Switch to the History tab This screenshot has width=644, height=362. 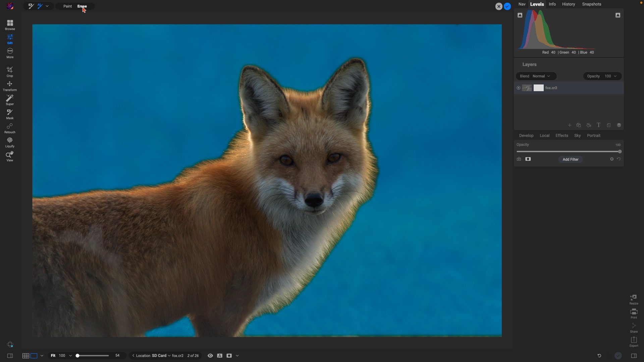coord(569,4)
